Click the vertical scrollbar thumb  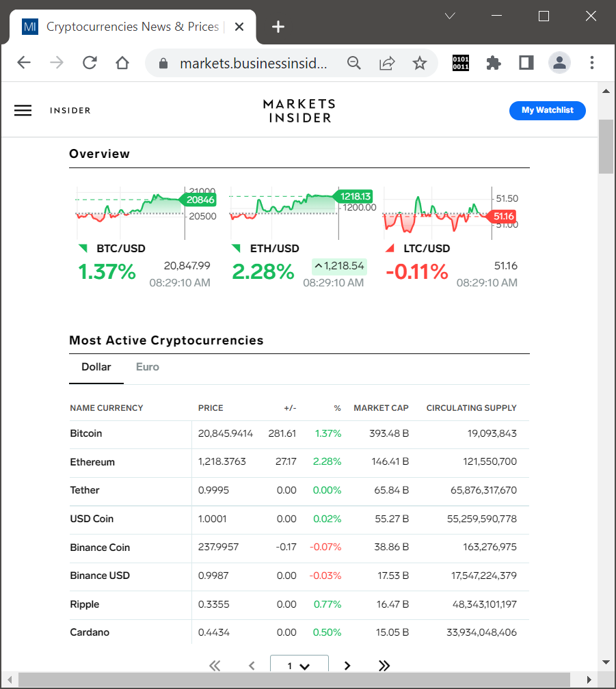point(606,147)
